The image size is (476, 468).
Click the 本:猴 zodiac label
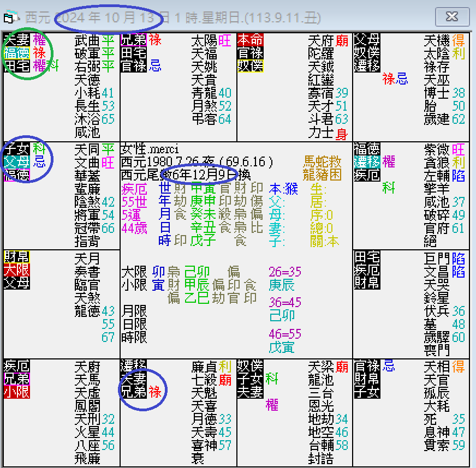click(x=283, y=189)
